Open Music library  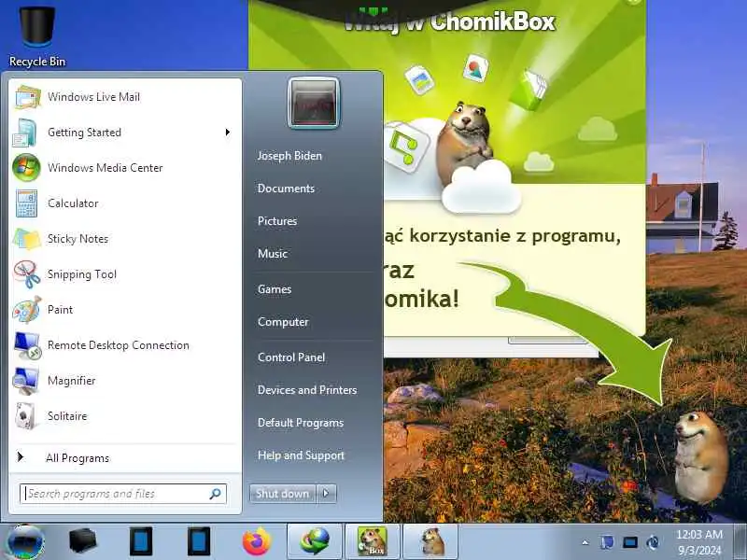(273, 254)
